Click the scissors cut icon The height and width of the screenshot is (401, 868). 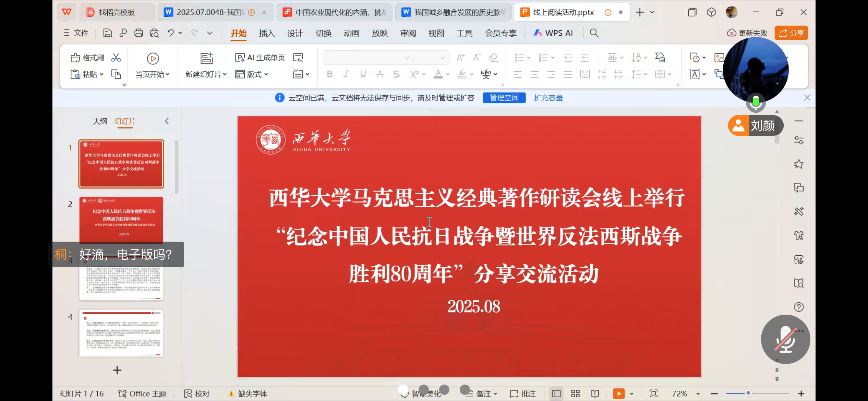(x=116, y=58)
